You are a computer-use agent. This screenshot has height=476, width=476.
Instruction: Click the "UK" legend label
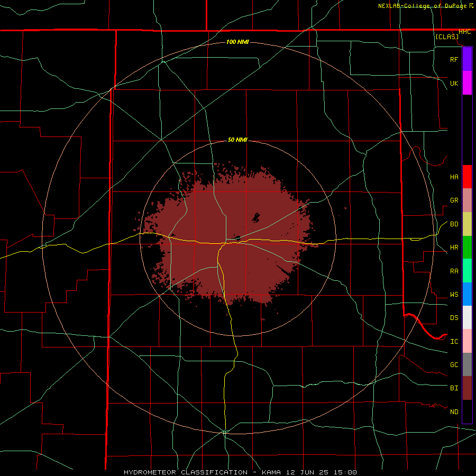(x=454, y=83)
